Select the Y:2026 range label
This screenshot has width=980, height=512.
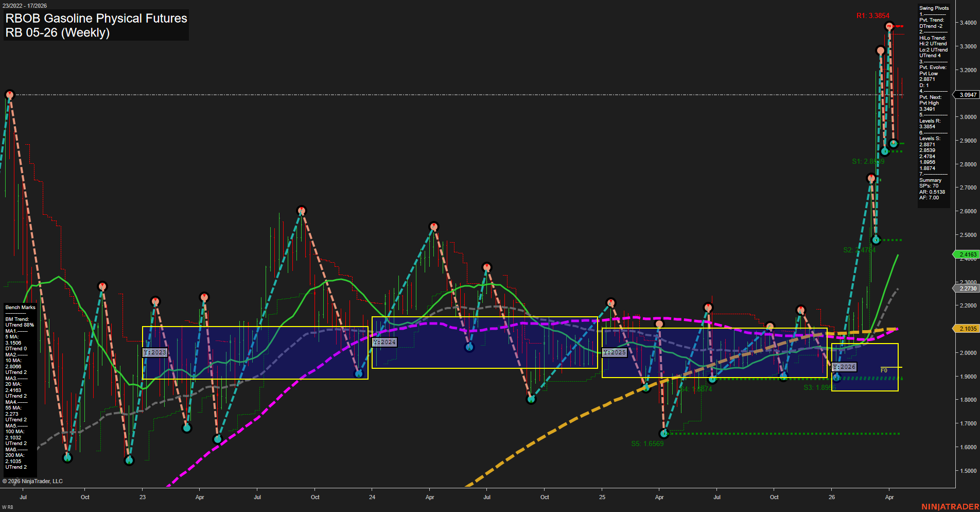pyautogui.click(x=844, y=367)
